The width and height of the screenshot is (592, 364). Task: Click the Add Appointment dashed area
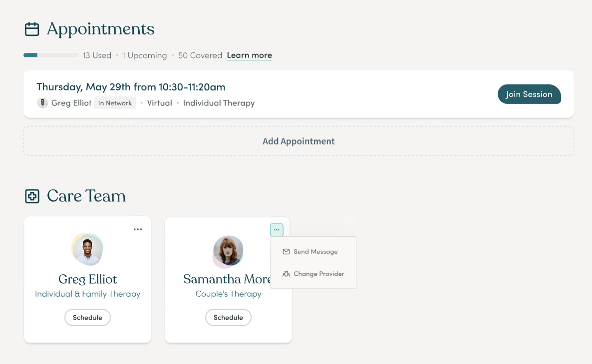(x=298, y=141)
